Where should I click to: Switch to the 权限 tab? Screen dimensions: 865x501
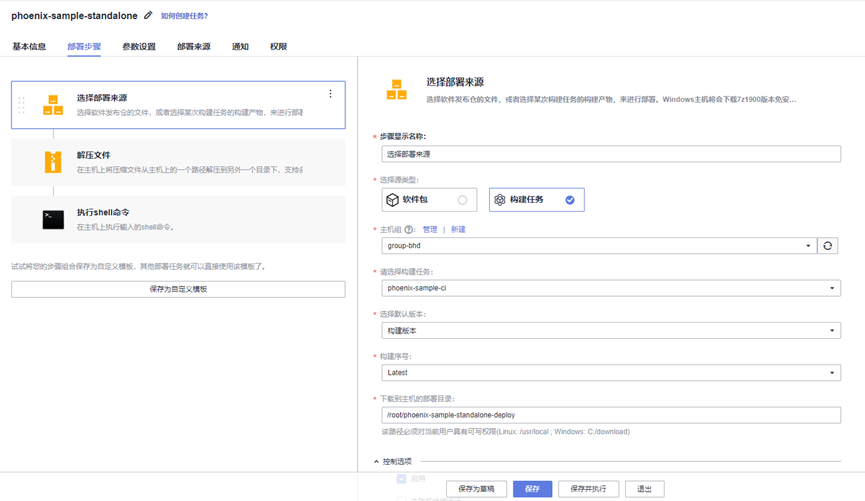click(279, 46)
